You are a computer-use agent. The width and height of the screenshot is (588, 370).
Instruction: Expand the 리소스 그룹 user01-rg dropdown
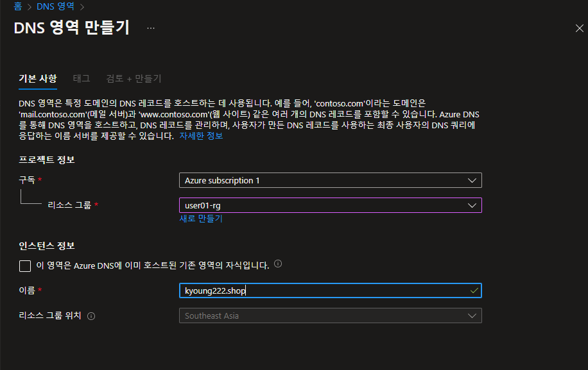point(331,205)
